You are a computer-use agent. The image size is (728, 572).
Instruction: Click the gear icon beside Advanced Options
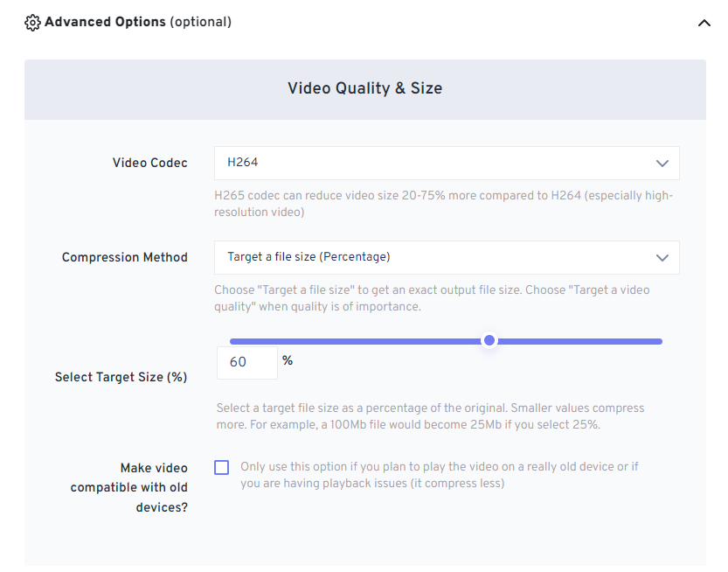click(32, 23)
